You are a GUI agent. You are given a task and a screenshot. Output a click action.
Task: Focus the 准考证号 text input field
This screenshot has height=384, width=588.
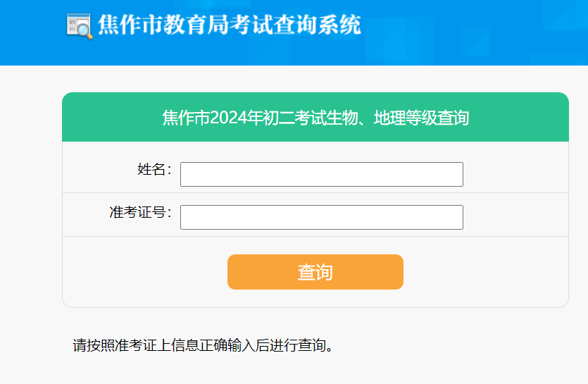[x=322, y=217]
